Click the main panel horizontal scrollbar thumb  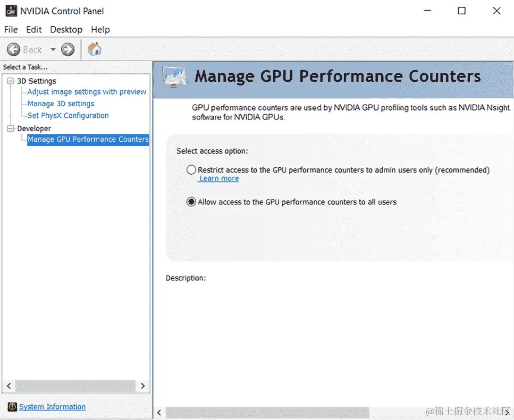267,412
